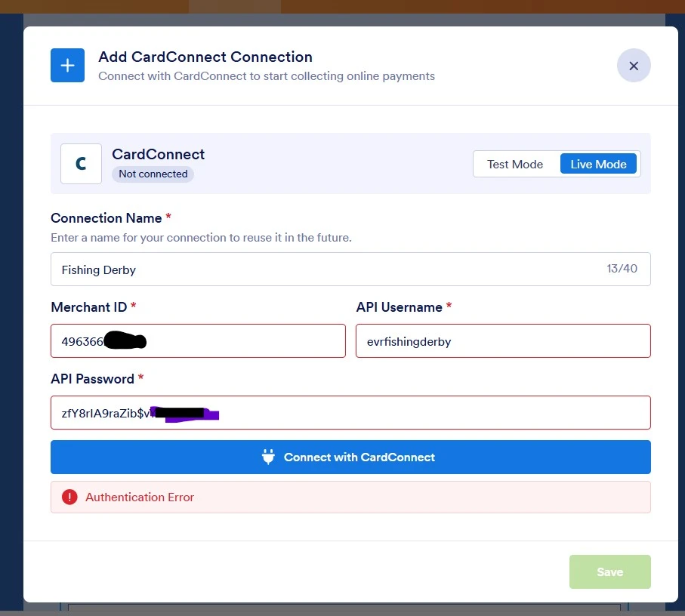Click the 'Not connected' status badge

coord(153,174)
